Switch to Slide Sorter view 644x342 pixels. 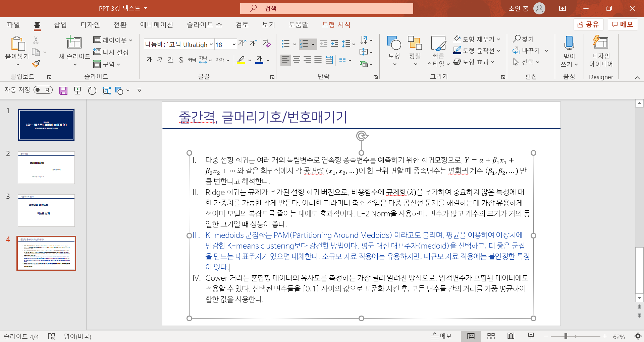point(491,336)
